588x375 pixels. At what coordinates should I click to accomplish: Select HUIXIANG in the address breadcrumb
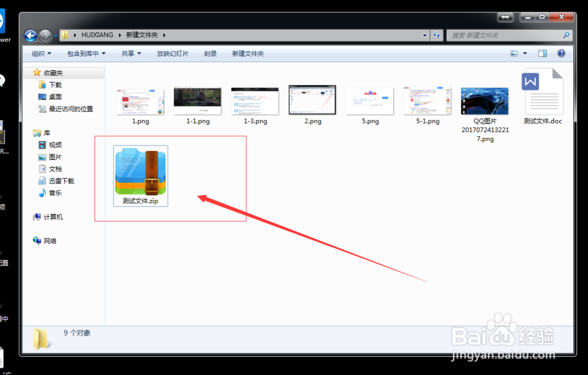pos(97,35)
